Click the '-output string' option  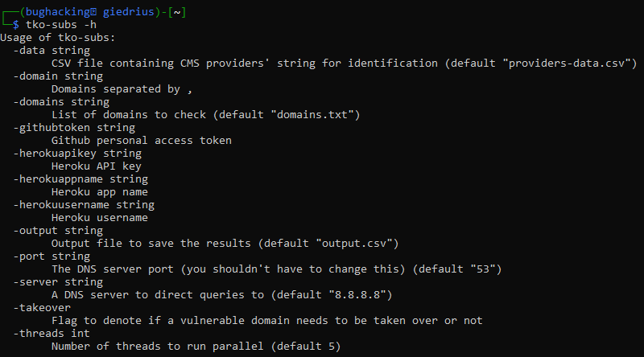[x=58, y=231]
